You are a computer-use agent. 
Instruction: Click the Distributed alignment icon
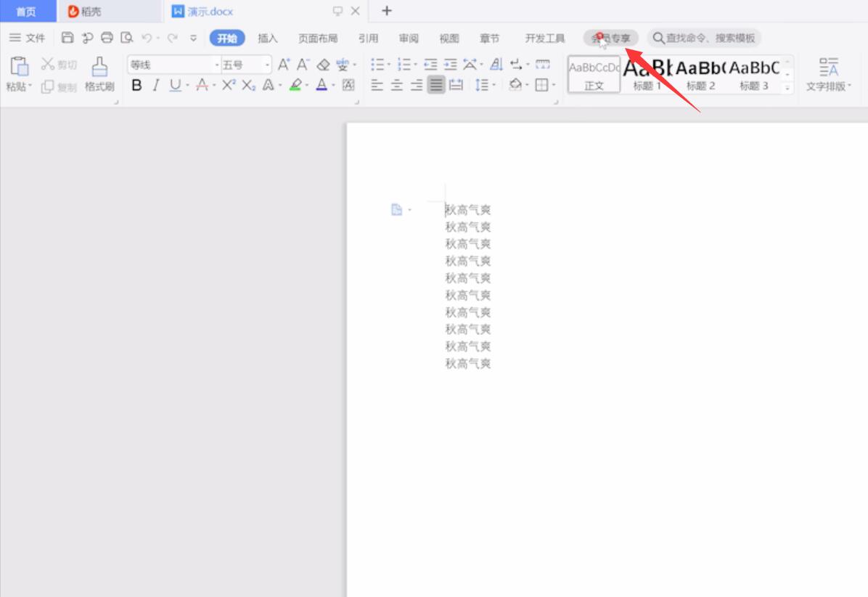[x=456, y=85]
